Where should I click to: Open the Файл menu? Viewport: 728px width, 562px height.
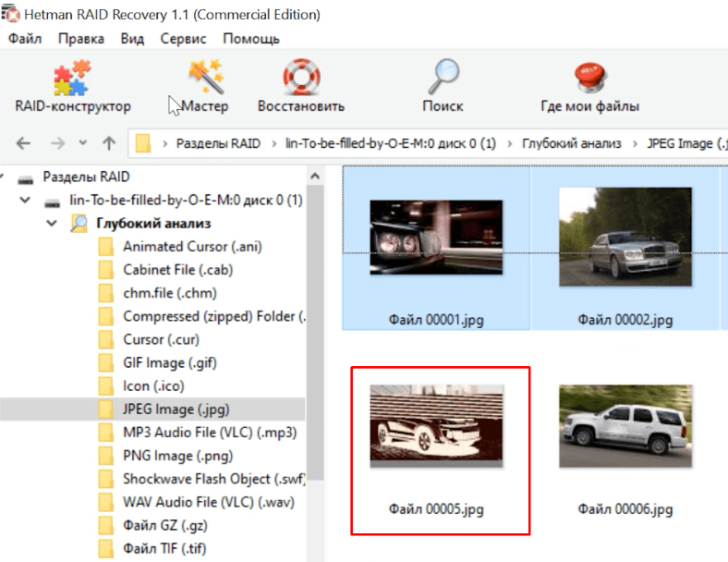(25, 39)
